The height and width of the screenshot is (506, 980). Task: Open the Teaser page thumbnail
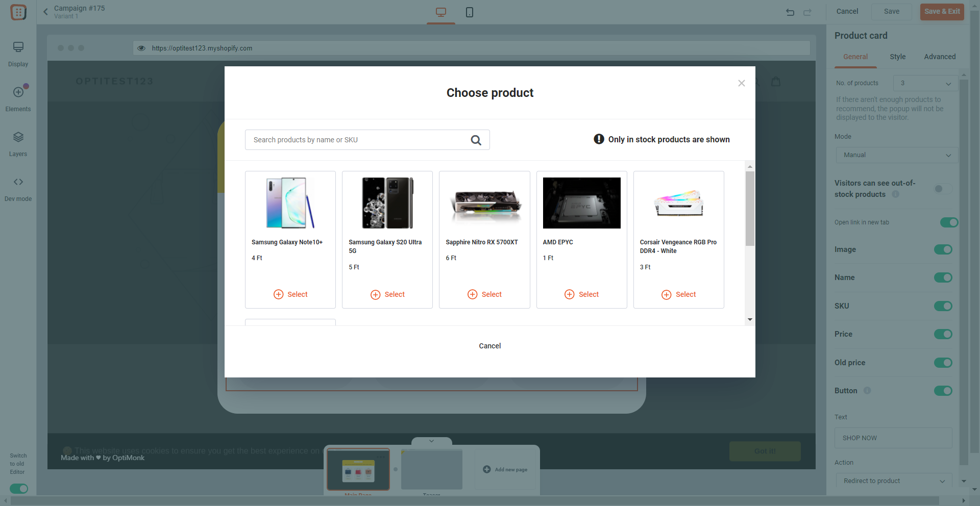[432, 470]
